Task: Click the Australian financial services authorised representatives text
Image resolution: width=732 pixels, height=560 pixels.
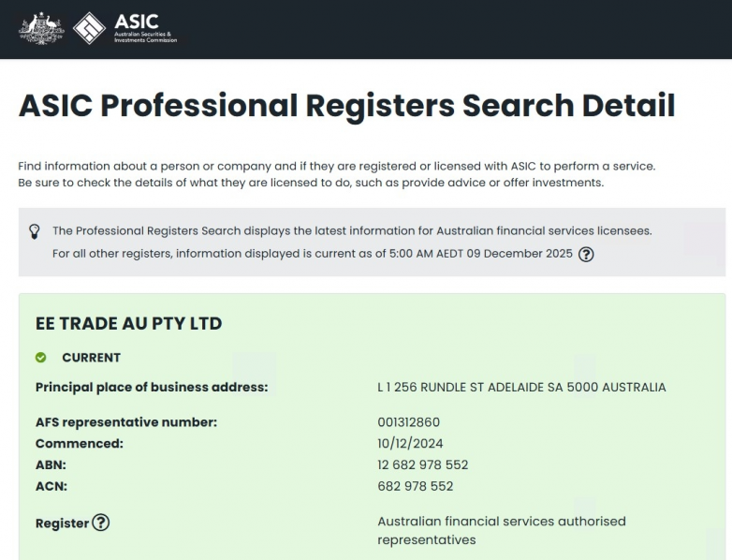Action: (501, 530)
